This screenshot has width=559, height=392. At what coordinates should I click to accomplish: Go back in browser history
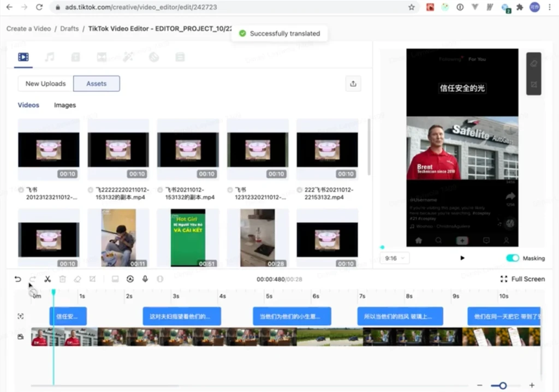click(x=9, y=7)
